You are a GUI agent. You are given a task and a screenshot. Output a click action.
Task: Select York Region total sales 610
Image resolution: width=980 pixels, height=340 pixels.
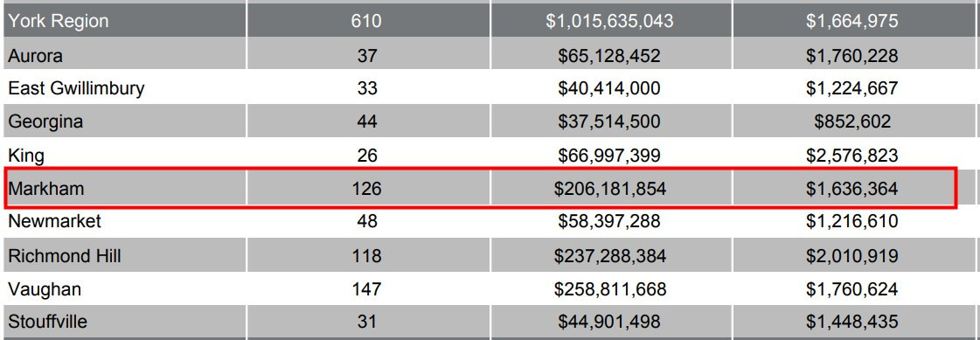367,21
